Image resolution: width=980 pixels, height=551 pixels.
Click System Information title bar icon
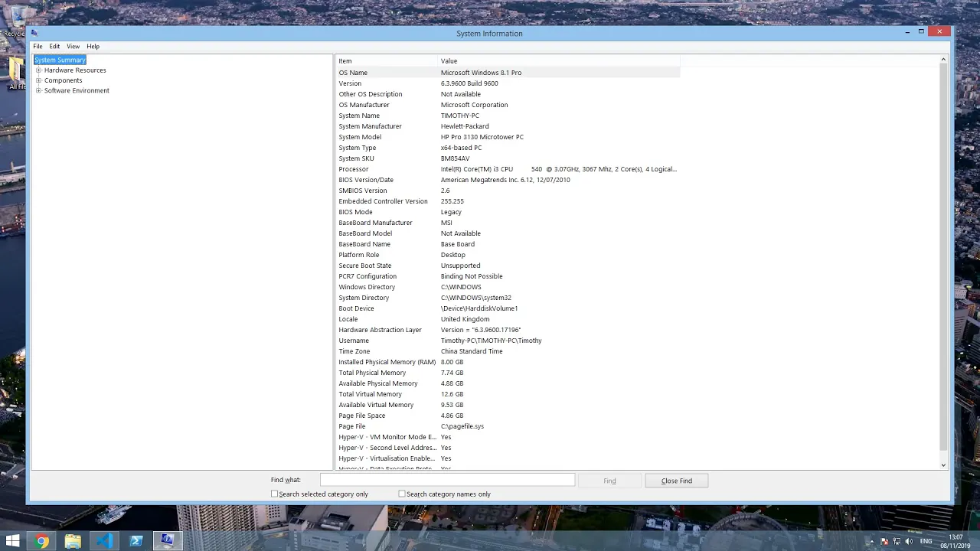click(x=34, y=33)
